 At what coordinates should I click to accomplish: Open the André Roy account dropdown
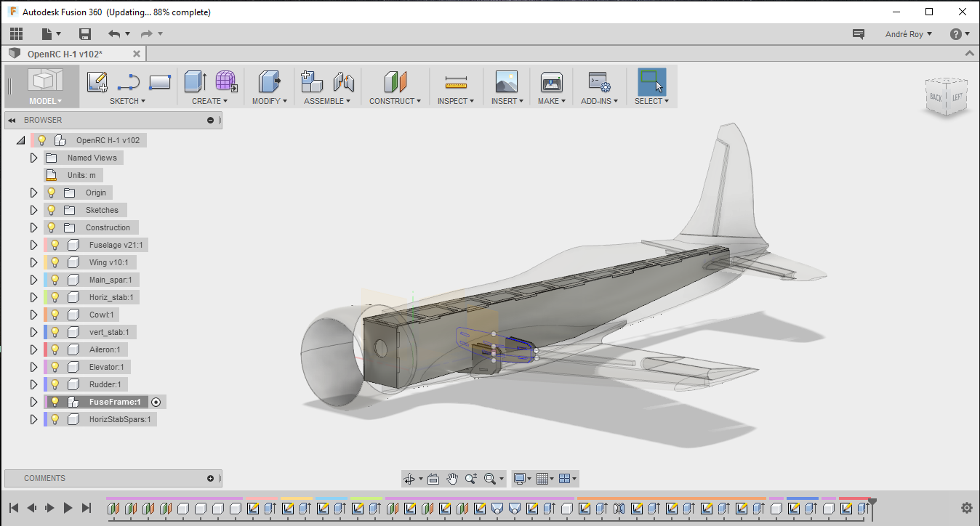pyautogui.click(x=909, y=34)
